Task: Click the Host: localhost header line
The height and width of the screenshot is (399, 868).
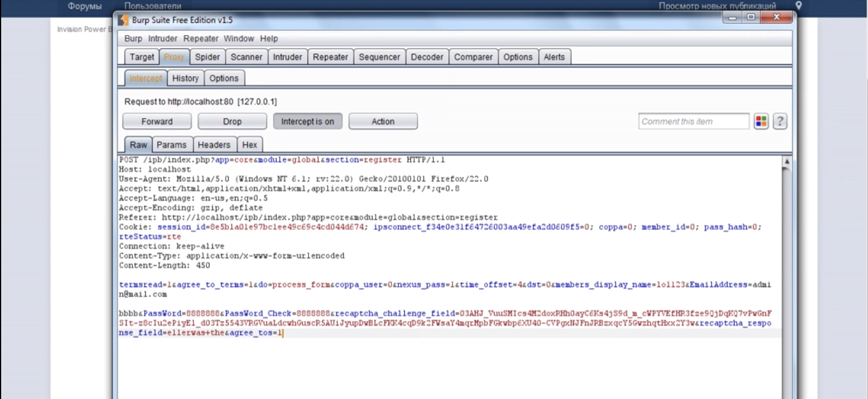Action: [155, 169]
